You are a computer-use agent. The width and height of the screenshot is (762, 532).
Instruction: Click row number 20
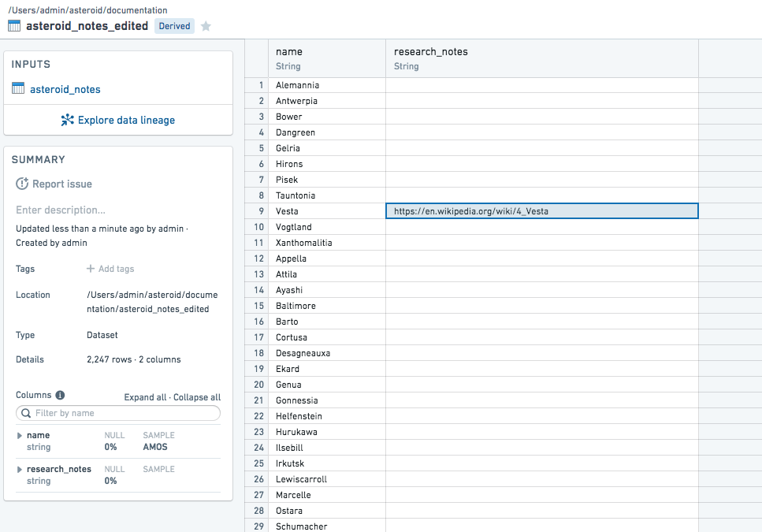(257, 385)
